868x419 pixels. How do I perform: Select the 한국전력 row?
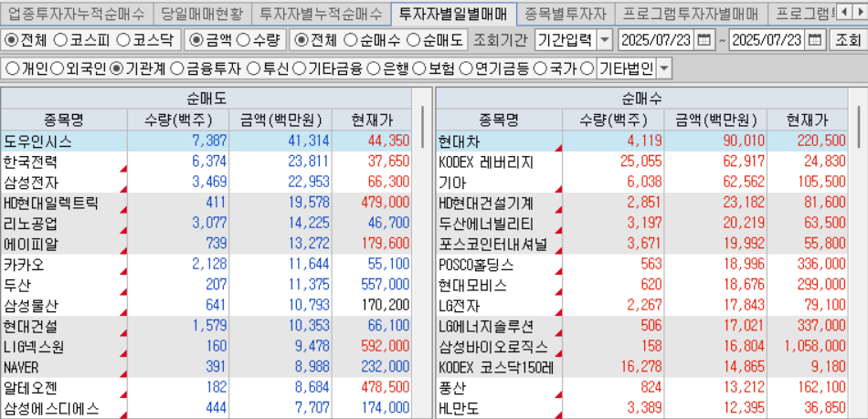[x=206, y=162]
